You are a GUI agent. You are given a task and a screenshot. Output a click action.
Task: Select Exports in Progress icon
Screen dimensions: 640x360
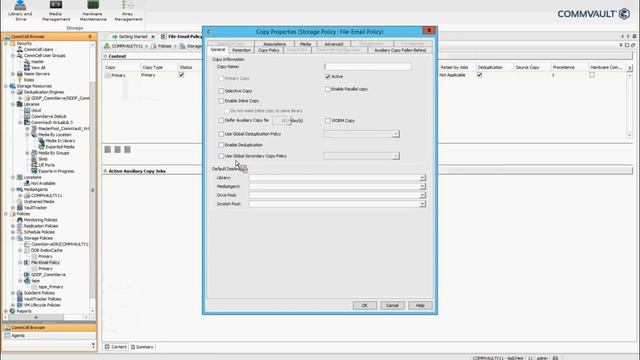point(34,171)
